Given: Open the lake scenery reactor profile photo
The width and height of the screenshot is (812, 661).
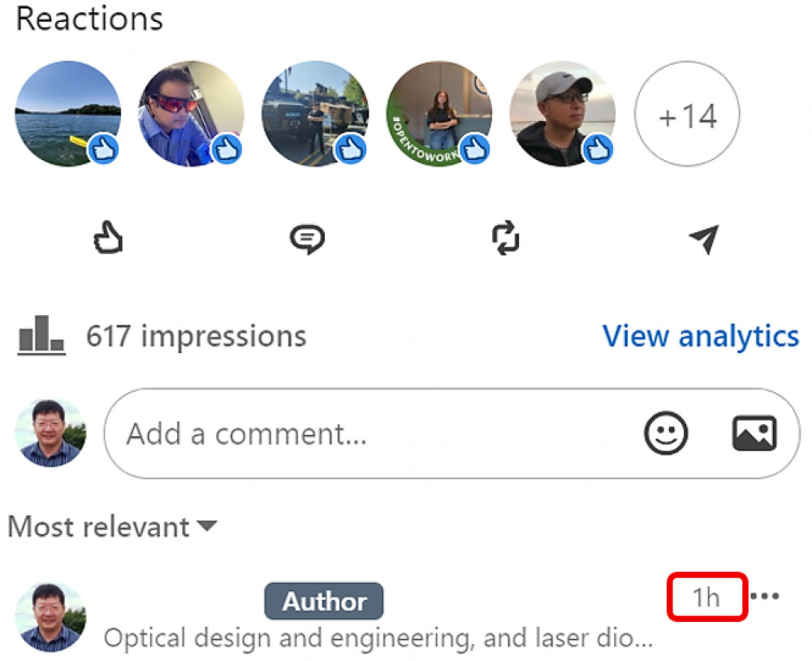Looking at the screenshot, I should 68,114.
